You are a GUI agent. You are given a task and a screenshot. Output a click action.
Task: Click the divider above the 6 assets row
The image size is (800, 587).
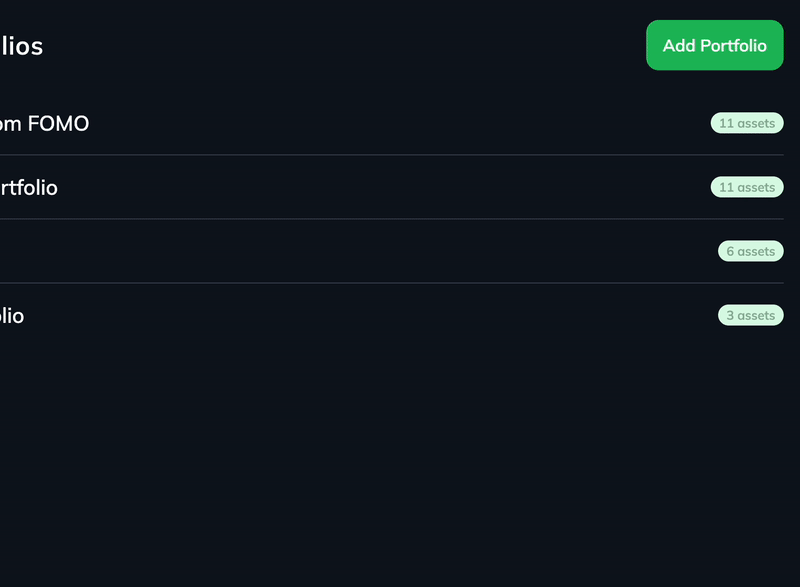400,219
